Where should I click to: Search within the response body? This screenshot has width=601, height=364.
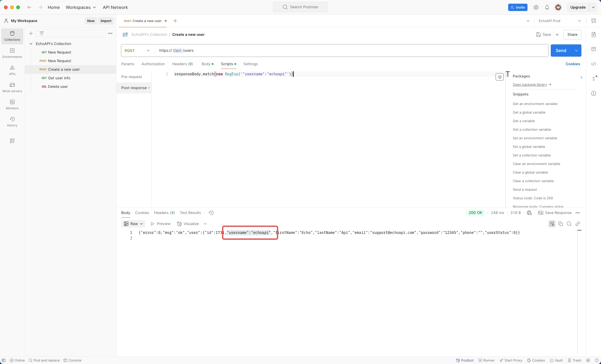click(x=569, y=224)
